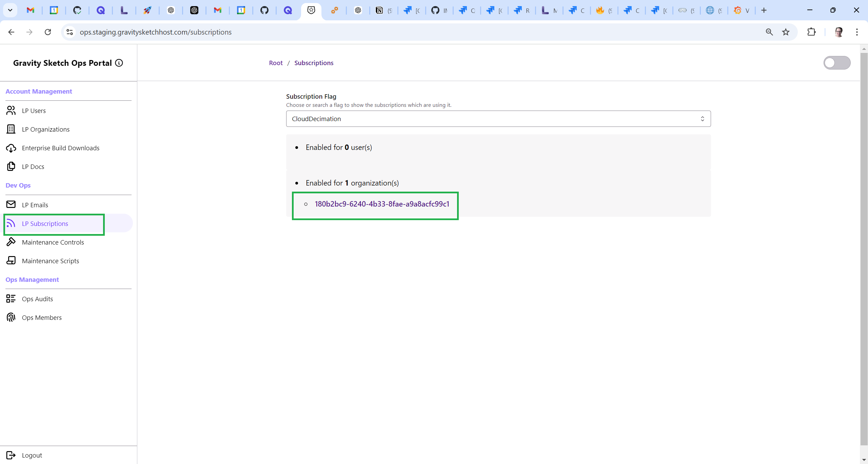Click the info icon beside portal title
This screenshot has height=464, width=868.
coord(119,63)
